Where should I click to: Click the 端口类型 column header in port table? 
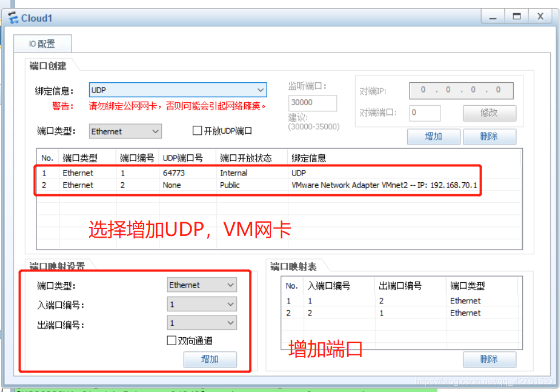click(88, 158)
